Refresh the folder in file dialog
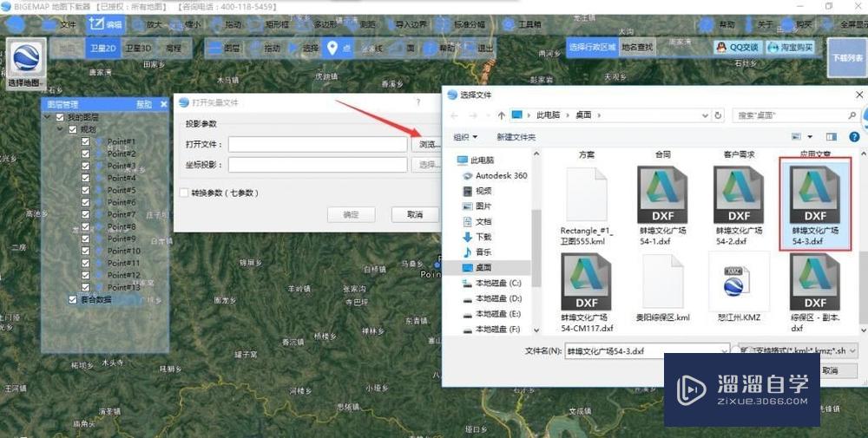Screen dimensions: 868x438 718,115
